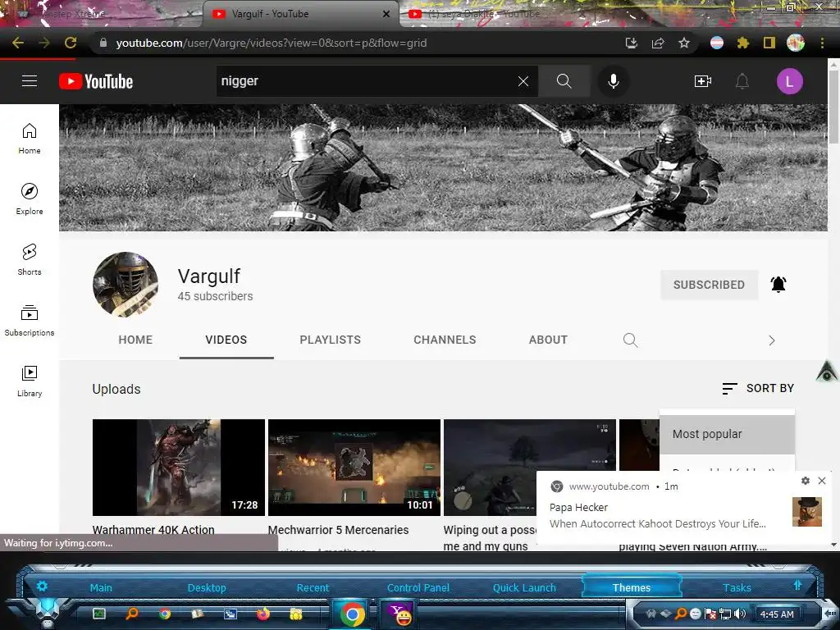Click the 45 subscribers count

[x=216, y=296]
